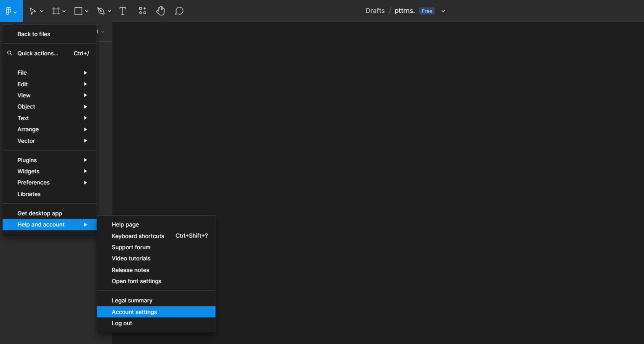Choose Open font settings
Screen dimensions: 644x344
[x=156, y=281]
